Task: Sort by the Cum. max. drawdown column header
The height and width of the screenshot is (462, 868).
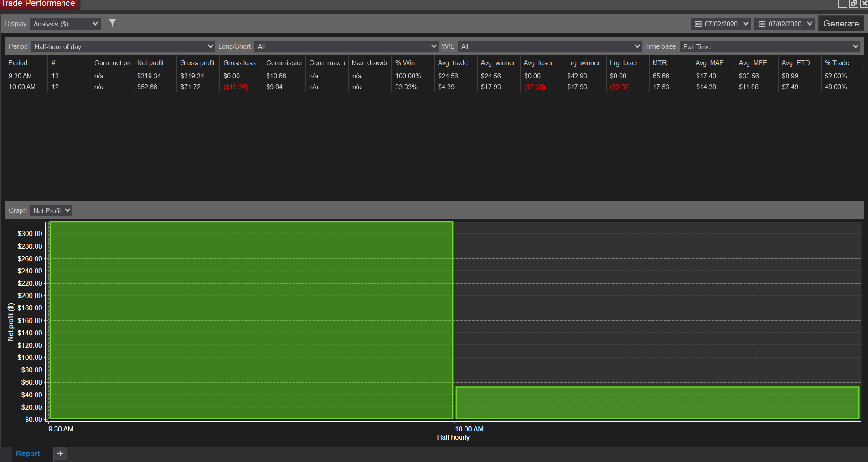Action: point(327,63)
